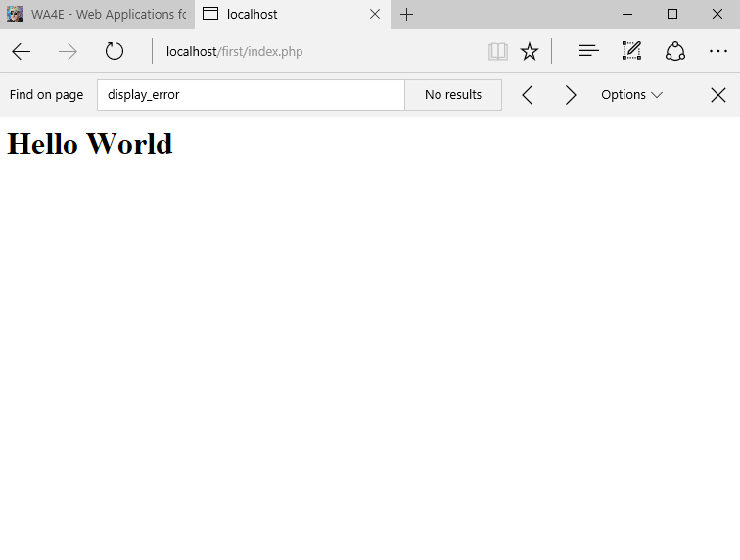Open the Hub three-lines icon

tap(588, 51)
